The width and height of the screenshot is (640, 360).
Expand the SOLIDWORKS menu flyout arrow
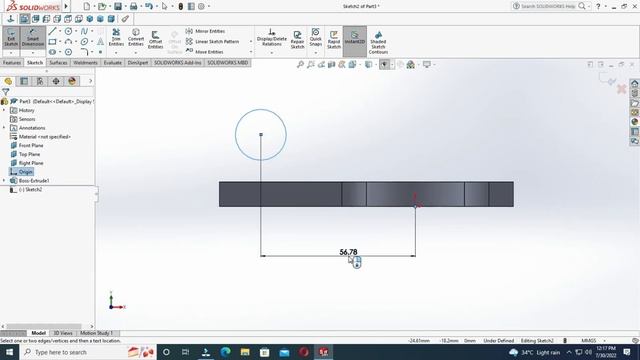66,6
